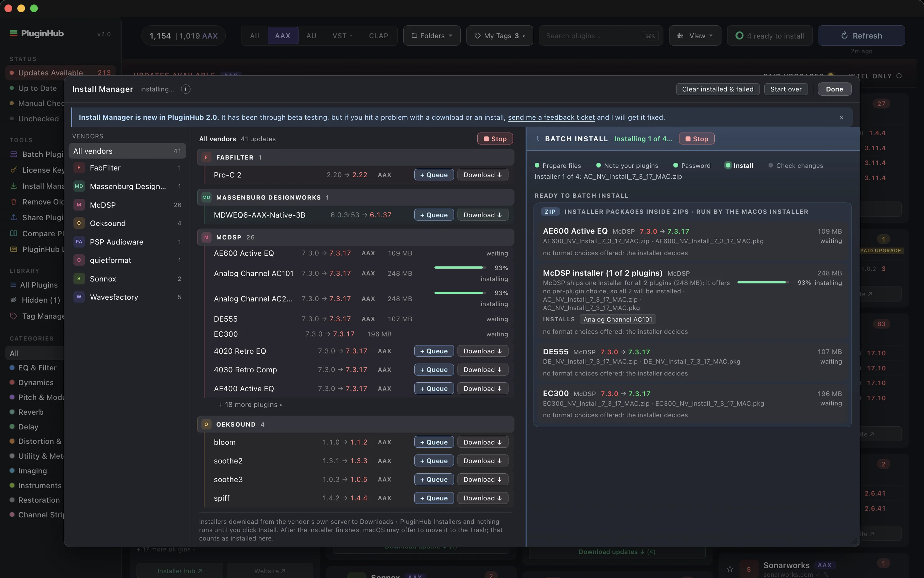Image resolution: width=924 pixels, height=578 pixels.
Task: Click the Analog Channel AC101 installs chip
Action: point(618,319)
